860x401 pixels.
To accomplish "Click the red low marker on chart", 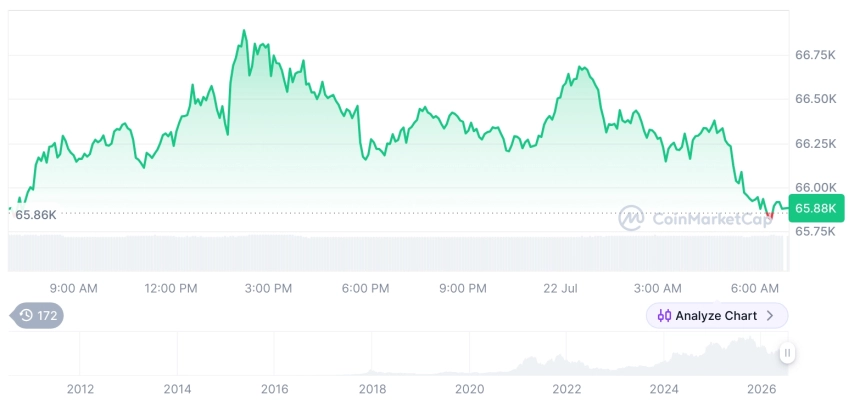I will pos(770,216).
